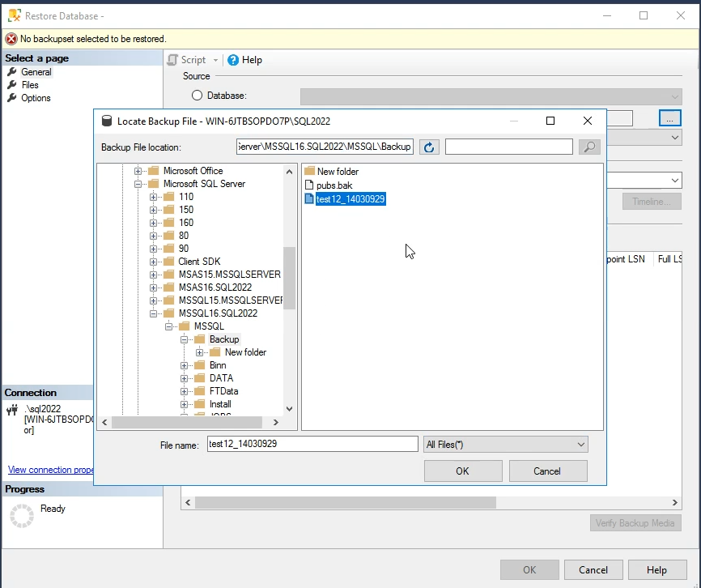Click the connection server icon
This screenshot has width=701, height=588.
click(x=12, y=410)
